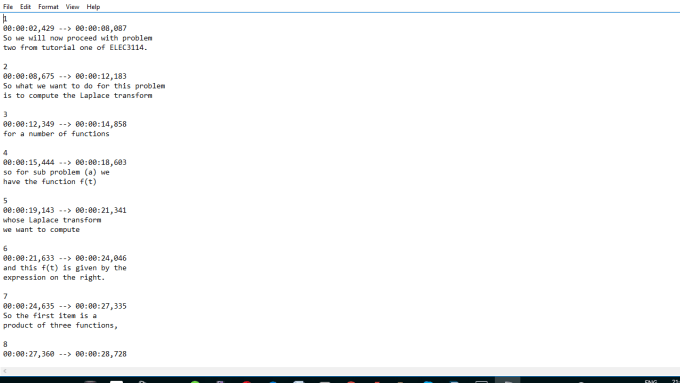
Task: Click subtitle index number 3
Action: point(5,115)
